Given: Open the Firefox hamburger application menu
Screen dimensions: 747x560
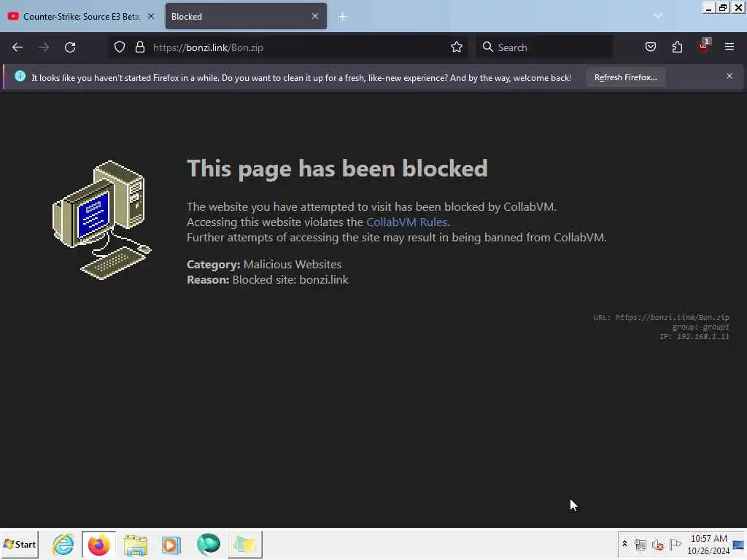Looking at the screenshot, I should point(729,47).
